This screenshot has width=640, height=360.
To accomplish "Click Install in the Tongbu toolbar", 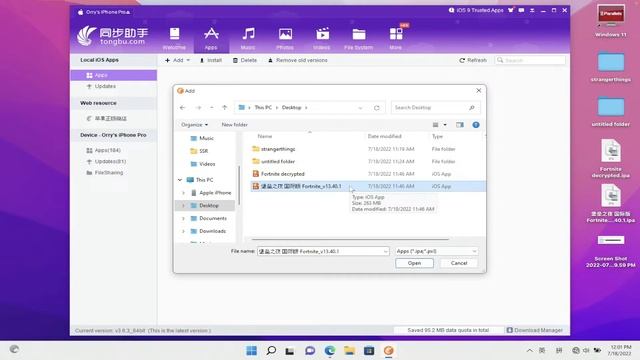I will pos(211,60).
